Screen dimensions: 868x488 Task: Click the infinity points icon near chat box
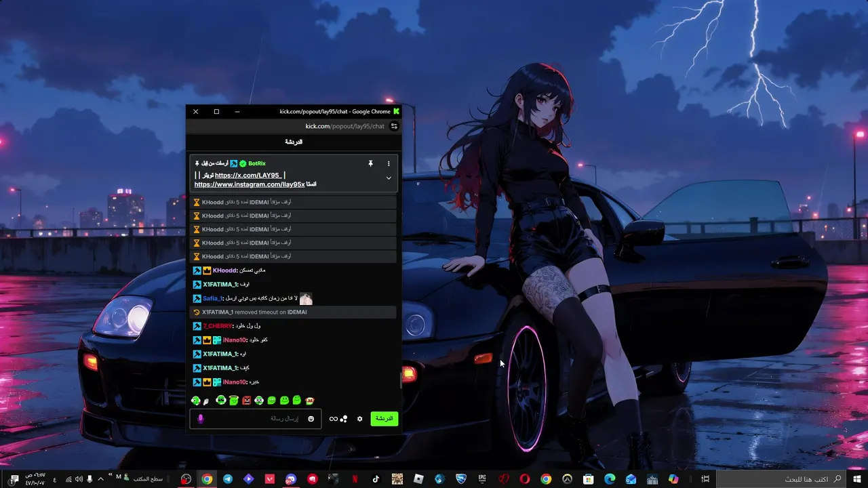click(x=334, y=419)
